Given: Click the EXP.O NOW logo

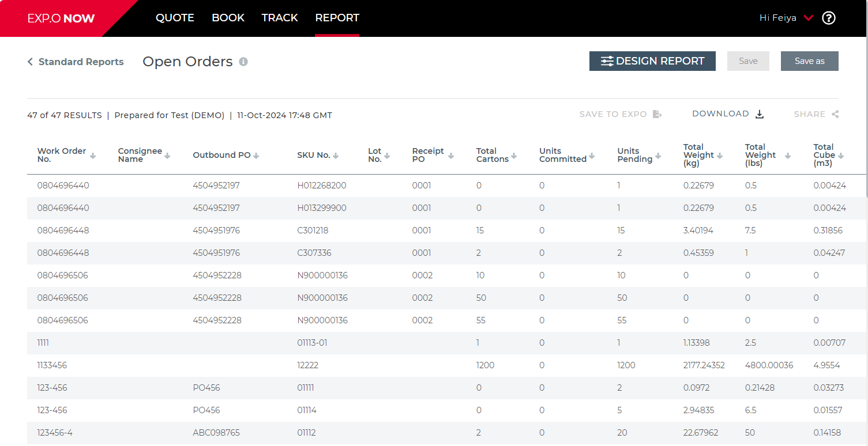Looking at the screenshot, I should [61, 18].
